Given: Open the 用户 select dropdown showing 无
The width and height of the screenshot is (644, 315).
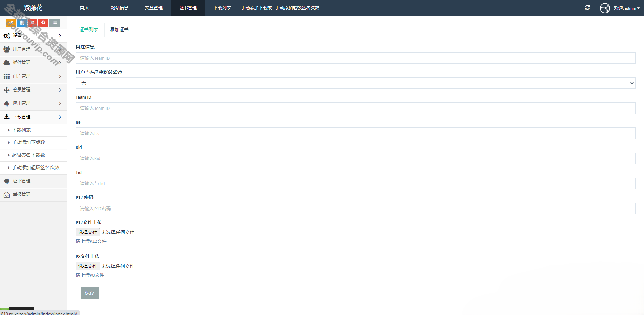Looking at the screenshot, I should pyautogui.click(x=355, y=83).
